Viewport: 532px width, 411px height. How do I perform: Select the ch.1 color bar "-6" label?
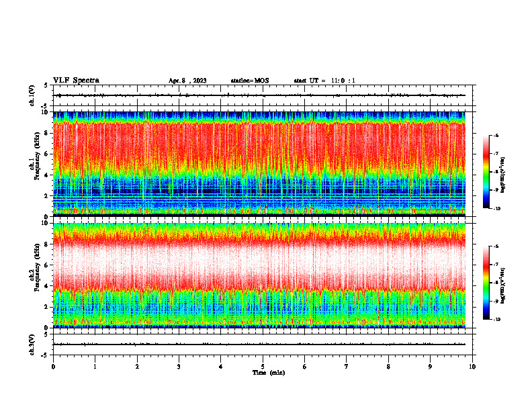click(496, 135)
